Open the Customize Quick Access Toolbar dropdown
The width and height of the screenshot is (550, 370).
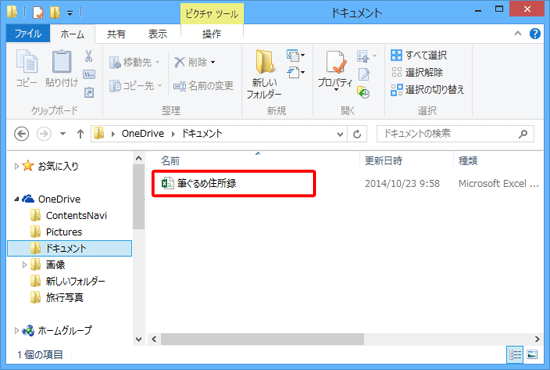70,13
